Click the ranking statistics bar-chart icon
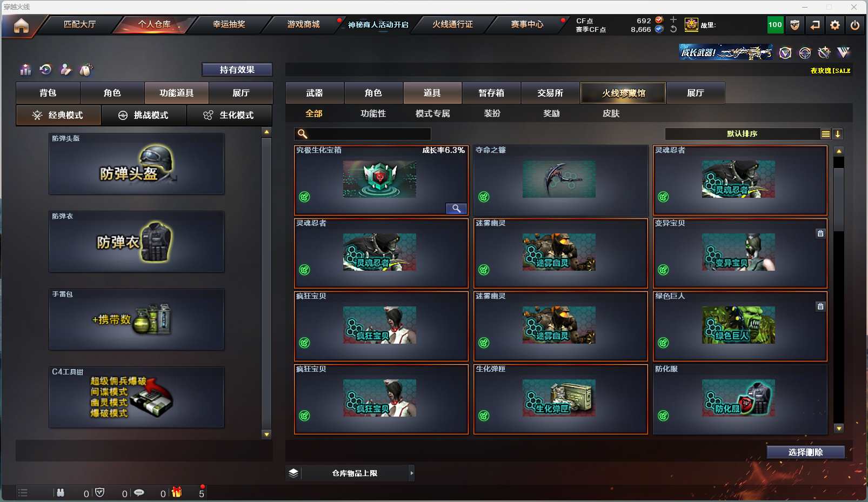The image size is (868, 502). (x=25, y=70)
